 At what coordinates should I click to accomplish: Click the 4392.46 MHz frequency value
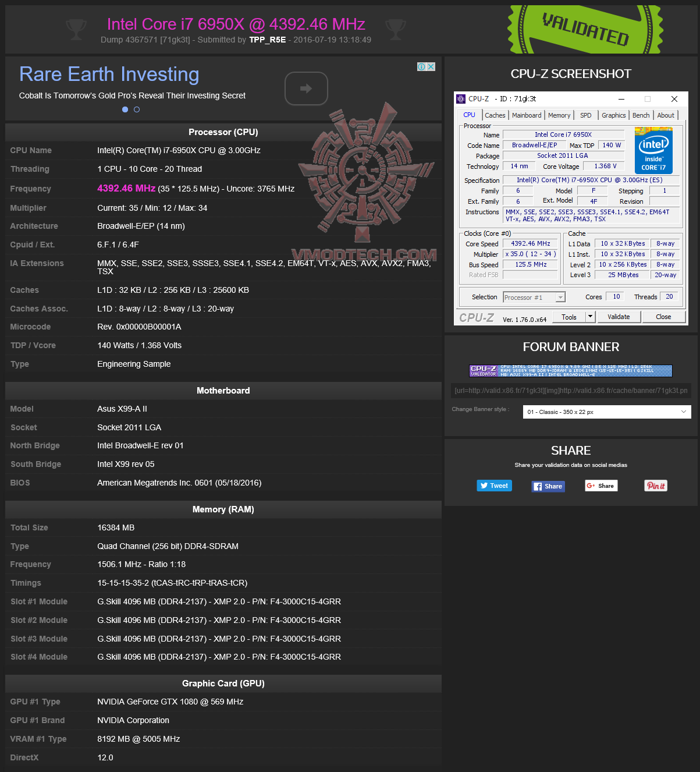click(126, 188)
